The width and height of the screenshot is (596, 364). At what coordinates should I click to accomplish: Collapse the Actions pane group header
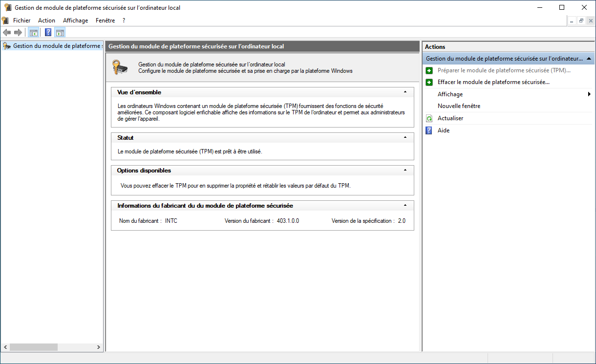pyautogui.click(x=589, y=59)
